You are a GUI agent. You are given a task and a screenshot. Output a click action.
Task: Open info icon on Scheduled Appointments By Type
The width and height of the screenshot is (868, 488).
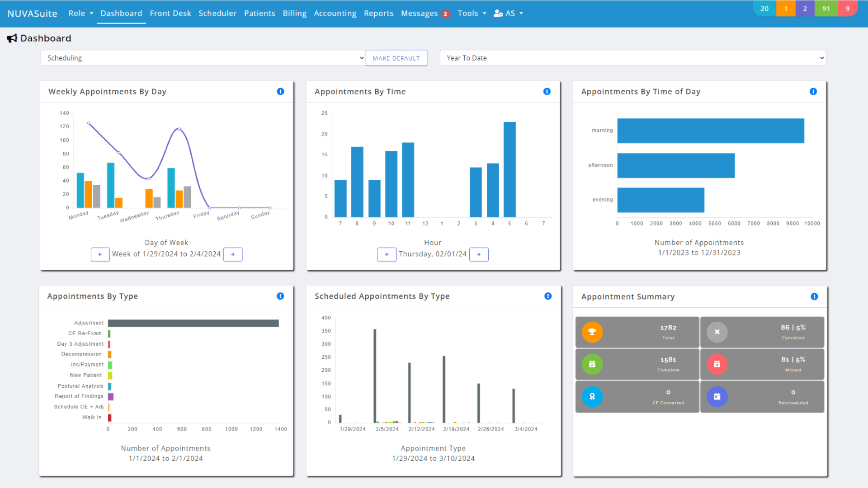click(548, 296)
